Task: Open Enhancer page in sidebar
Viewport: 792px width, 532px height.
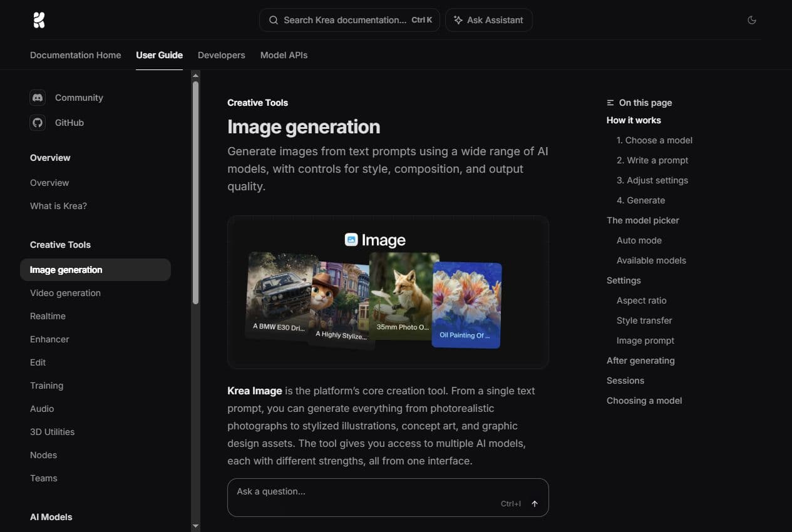Action: coord(49,339)
